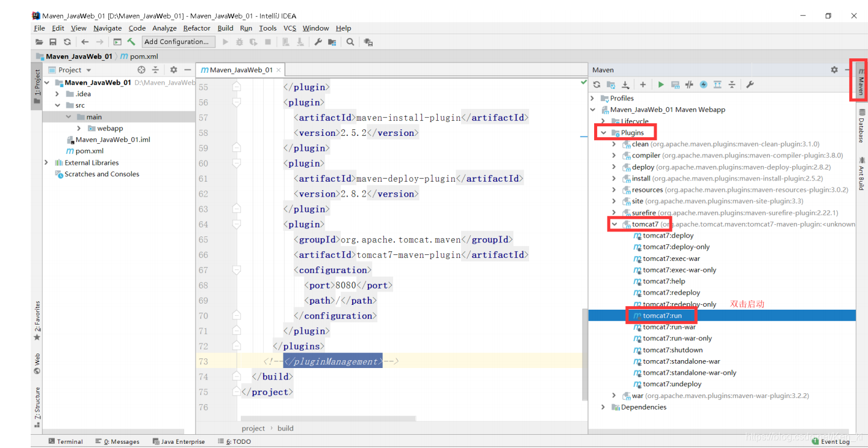The image size is (868, 448).
Task: Add a Maven project with the plus icon
Action: point(643,85)
